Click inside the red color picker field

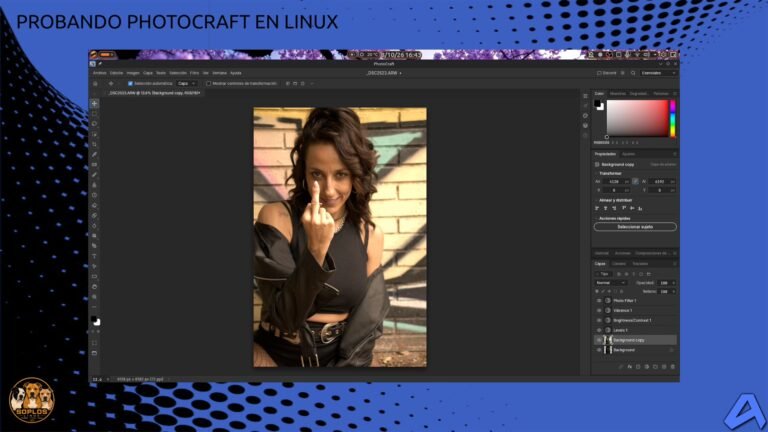(x=637, y=118)
